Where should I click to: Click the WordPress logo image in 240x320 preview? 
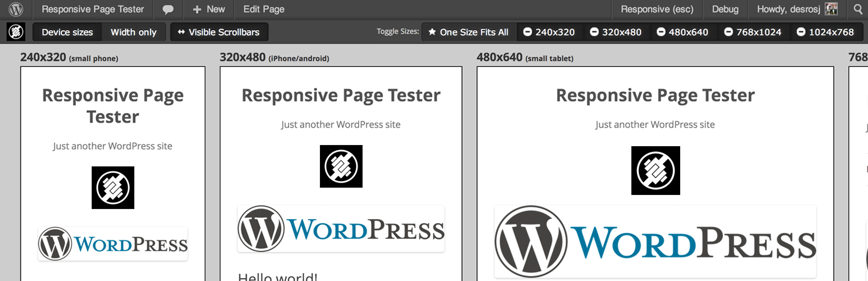point(113,244)
